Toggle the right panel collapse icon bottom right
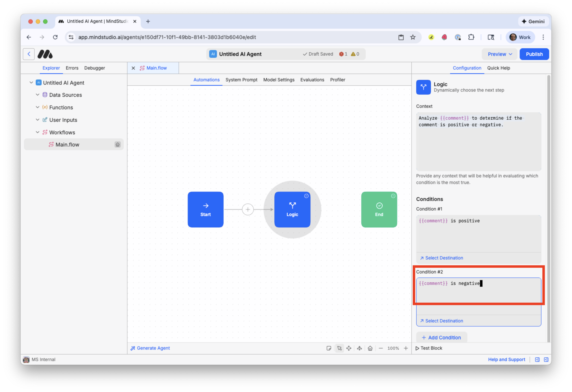Viewport: 572px width, 392px height. (546, 360)
